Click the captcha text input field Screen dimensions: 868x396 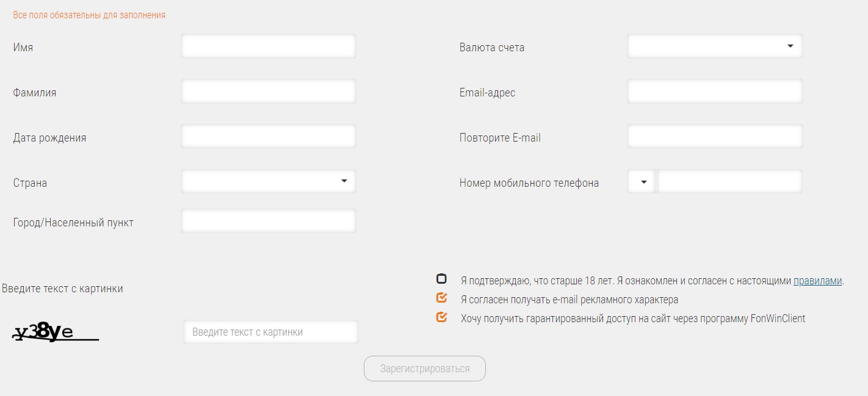coord(270,332)
